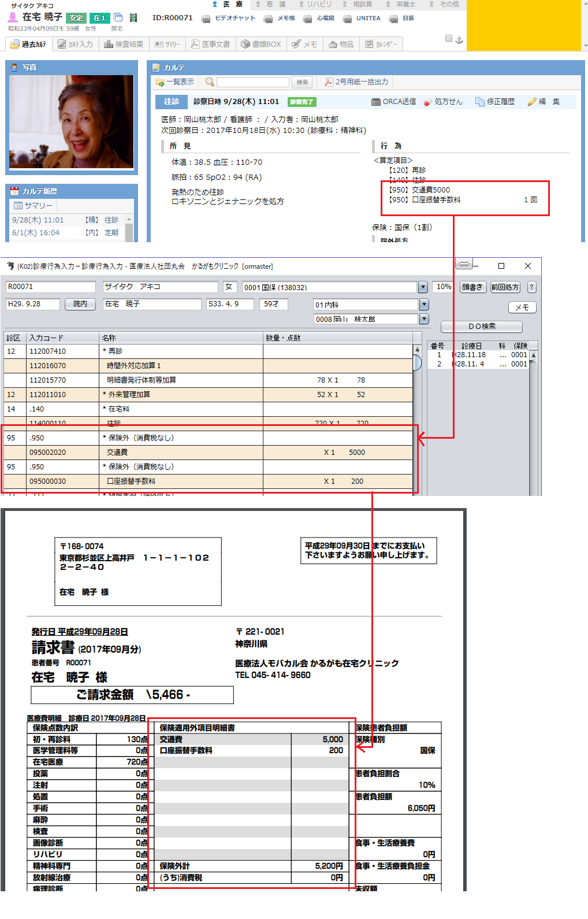Toggle the 在1 status badge

[x=99, y=18]
